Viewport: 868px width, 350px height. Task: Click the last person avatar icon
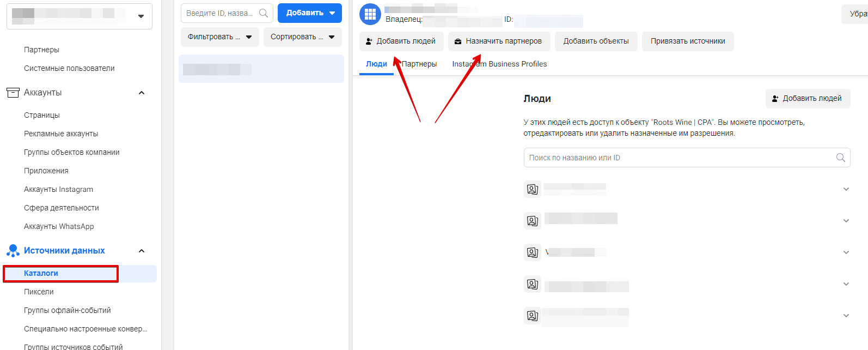pyautogui.click(x=533, y=316)
